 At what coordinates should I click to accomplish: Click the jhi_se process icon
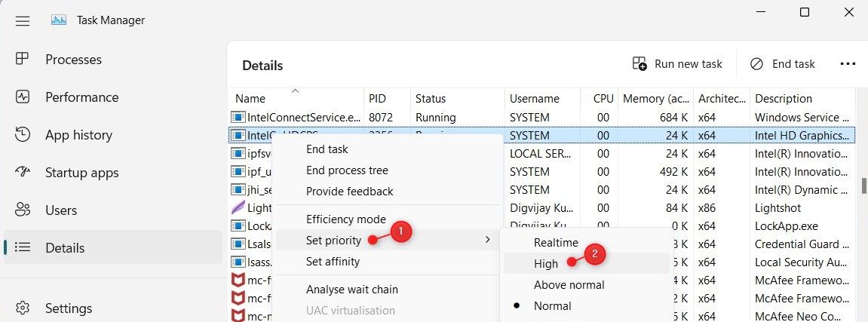pyautogui.click(x=238, y=190)
